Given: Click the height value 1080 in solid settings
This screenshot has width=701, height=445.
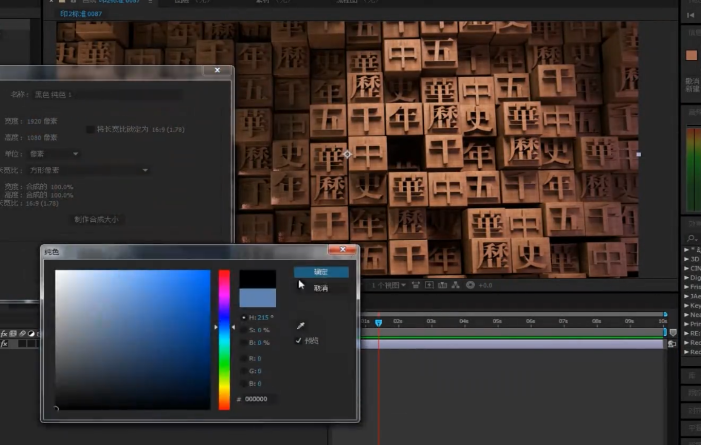Looking at the screenshot, I should tap(34, 138).
